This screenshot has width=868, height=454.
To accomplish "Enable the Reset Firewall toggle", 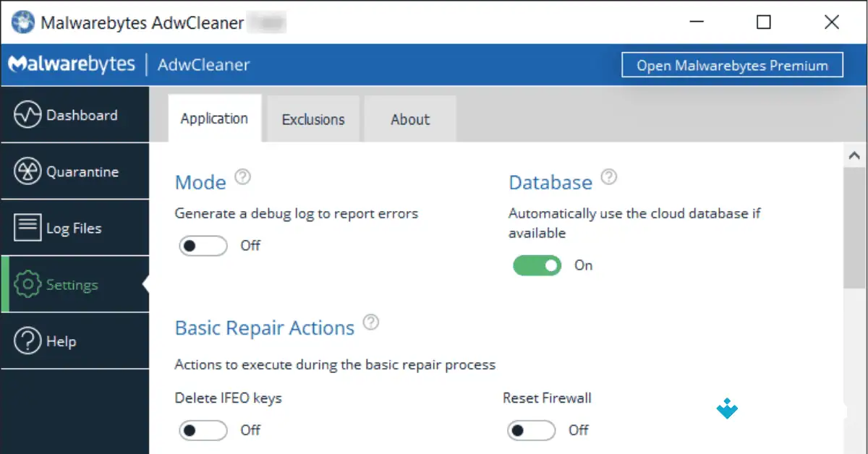I will coord(531,430).
